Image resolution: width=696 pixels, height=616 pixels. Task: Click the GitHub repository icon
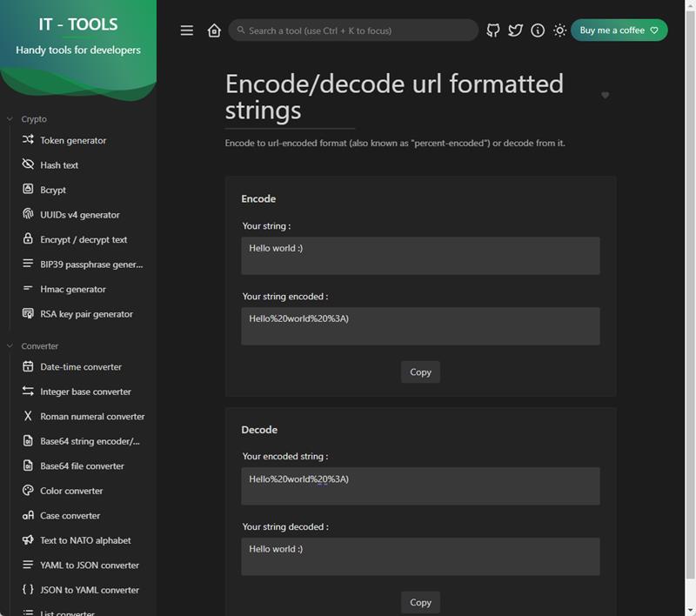pyautogui.click(x=494, y=30)
